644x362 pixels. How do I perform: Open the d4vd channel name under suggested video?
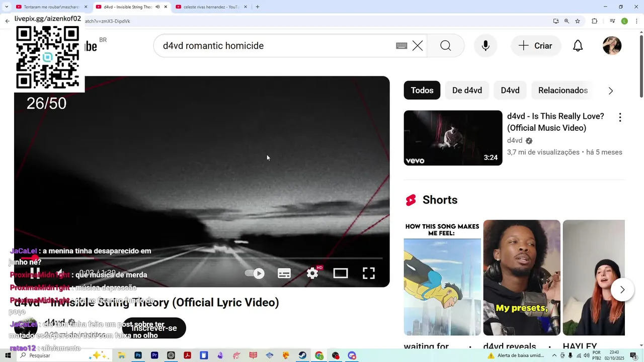[x=515, y=141]
